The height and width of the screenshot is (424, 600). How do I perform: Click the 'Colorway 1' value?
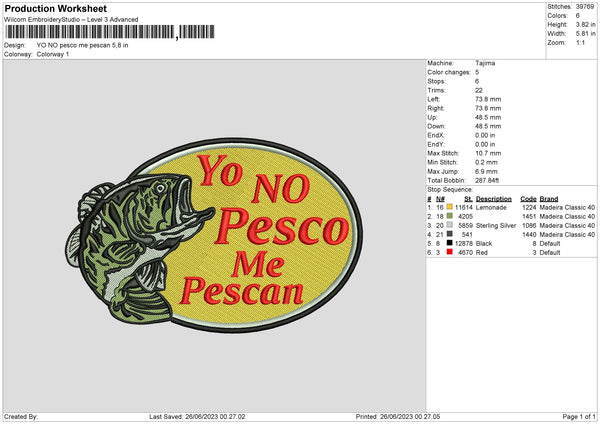coord(53,54)
